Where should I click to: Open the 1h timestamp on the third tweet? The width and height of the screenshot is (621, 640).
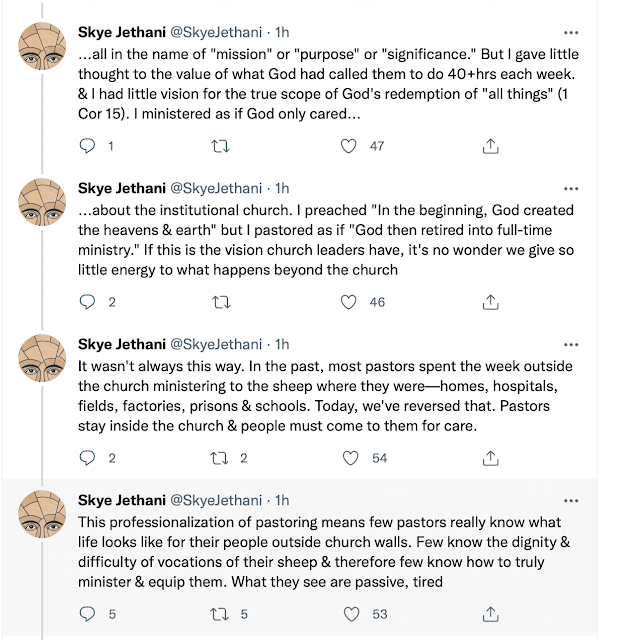[282, 344]
